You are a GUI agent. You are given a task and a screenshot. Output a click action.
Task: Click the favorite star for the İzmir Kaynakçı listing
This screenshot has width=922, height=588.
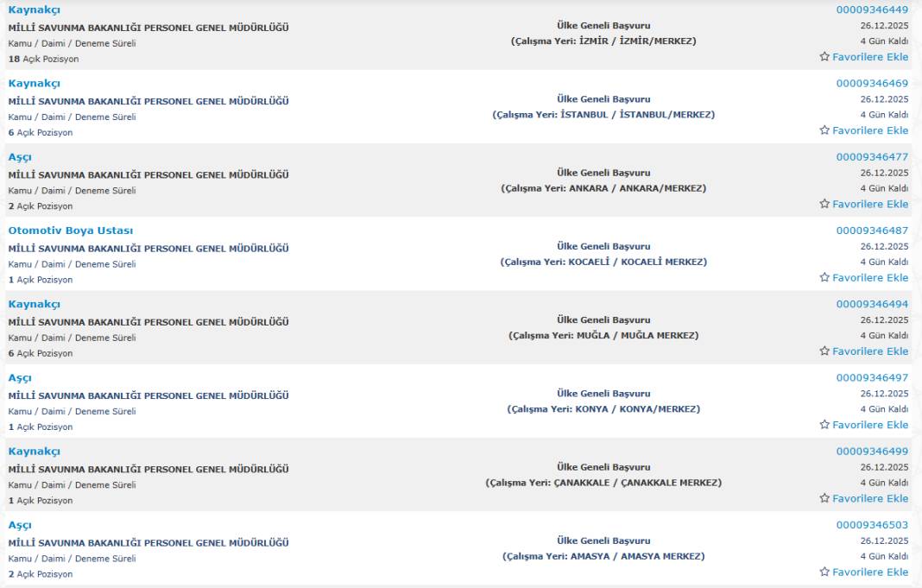(x=824, y=57)
